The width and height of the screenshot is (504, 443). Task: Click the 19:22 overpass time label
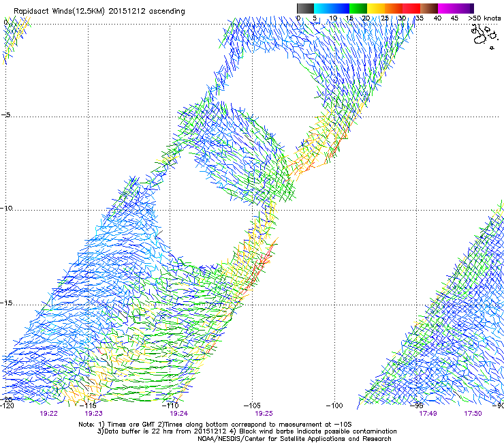click(x=48, y=414)
